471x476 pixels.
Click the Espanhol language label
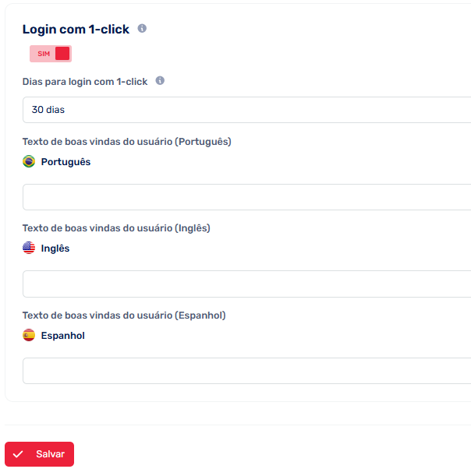[62, 336]
